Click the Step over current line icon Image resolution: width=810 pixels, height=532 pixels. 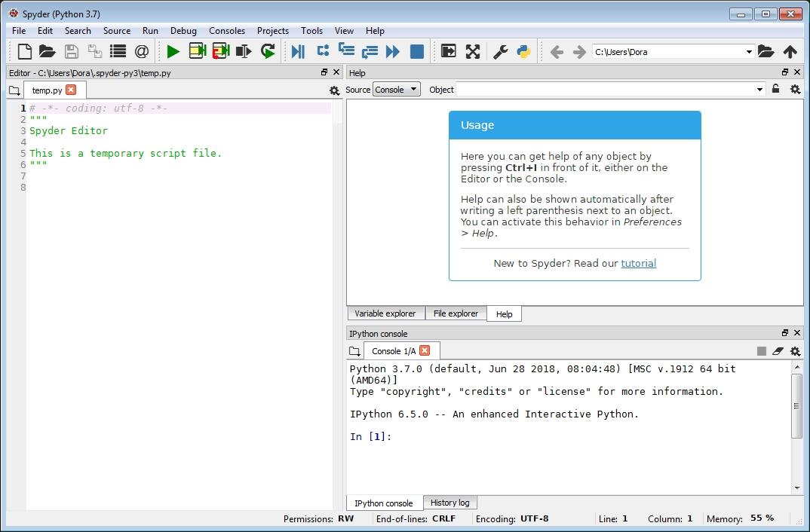pyautogui.click(x=323, y=50)
